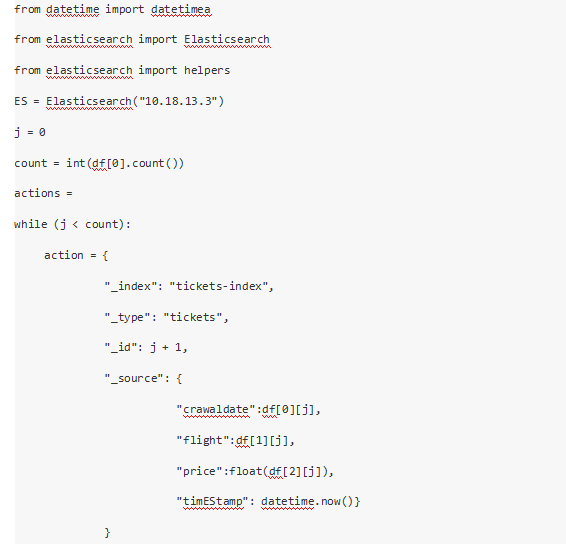This screenshot has height=544, width=566.
Task: Click the first elasticsearch module name
Action: (89, 39)
